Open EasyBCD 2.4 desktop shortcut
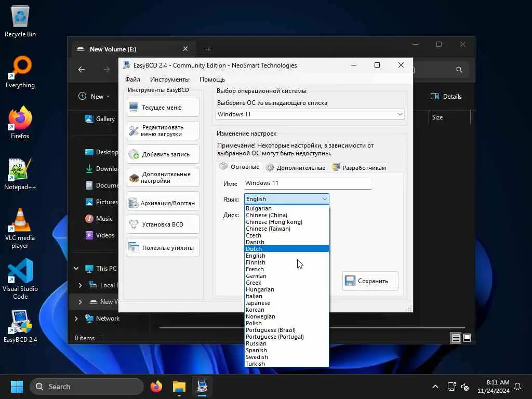 coord(20,326)
